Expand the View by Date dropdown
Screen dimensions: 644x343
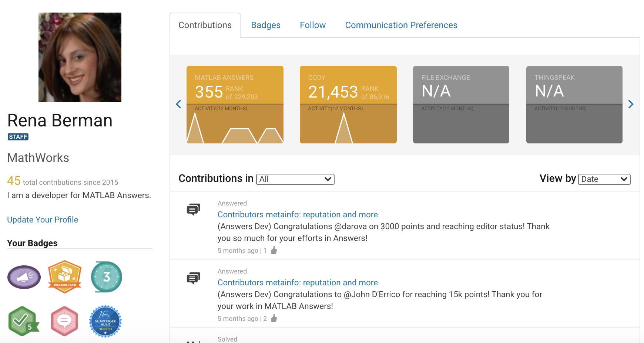pyautogui.click(x=604, y=179)
